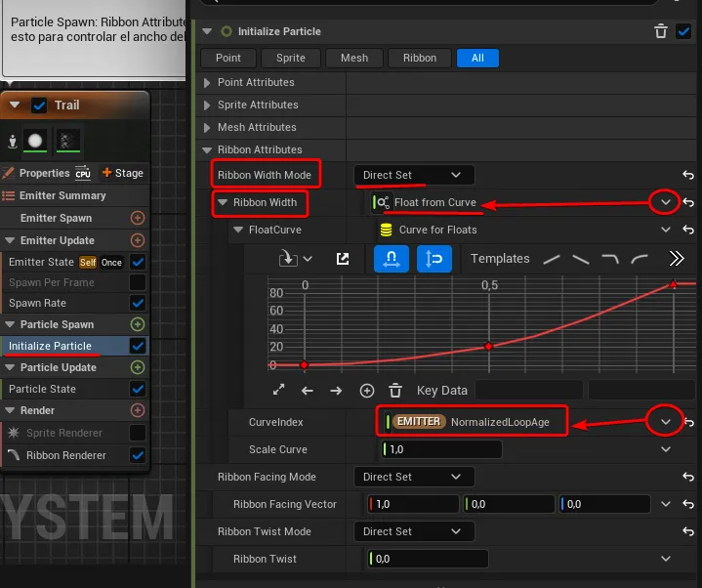Image resolution: width=702 pixels, height=588 pixels.
Task: Open the import curve dropdown arrow
Action: [x=308, y=259]
